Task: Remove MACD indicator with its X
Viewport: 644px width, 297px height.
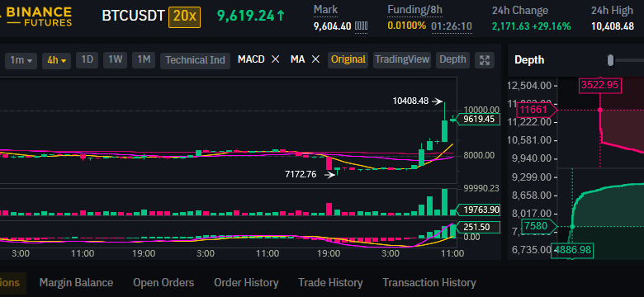Action: click(x=276, y=59)
